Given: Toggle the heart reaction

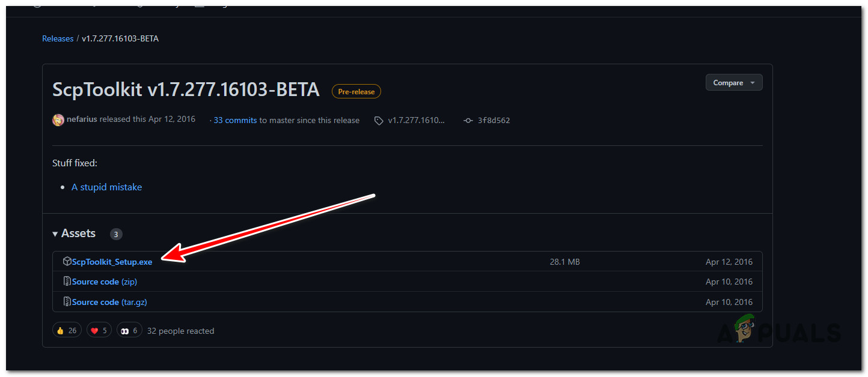Looking at the screenshot, I should coord(99,331).
